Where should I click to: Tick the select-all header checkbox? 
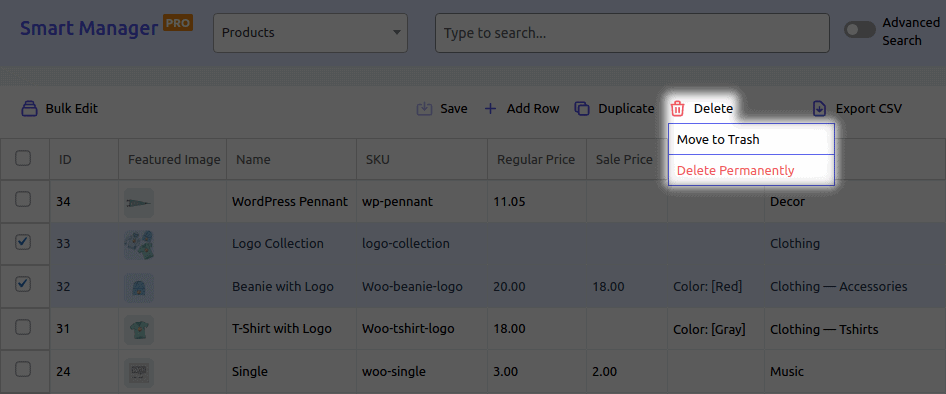coord(23,158)
